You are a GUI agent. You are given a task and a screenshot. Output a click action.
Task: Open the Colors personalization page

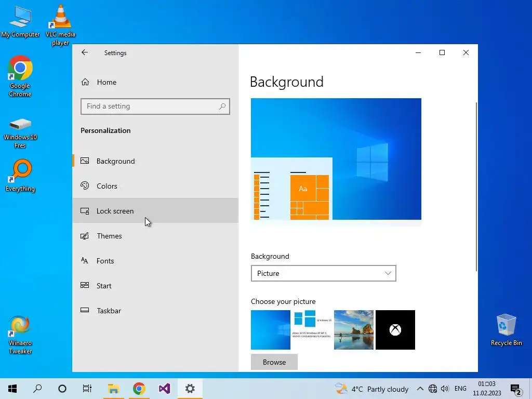tap(155, 186)
